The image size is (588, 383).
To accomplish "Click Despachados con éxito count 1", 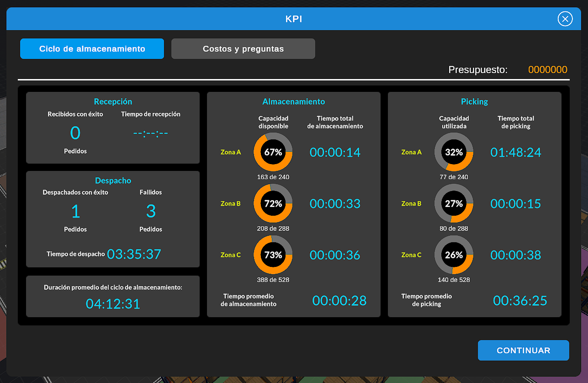I will tap(75, 211).
